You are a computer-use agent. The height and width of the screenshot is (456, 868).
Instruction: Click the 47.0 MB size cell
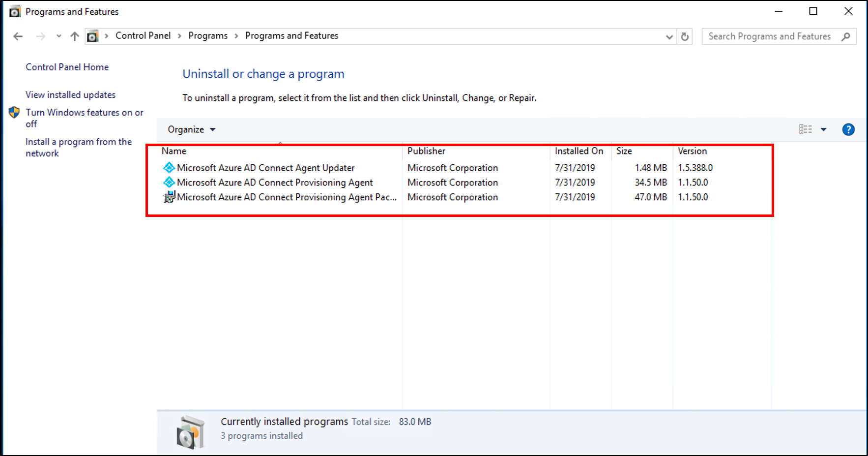click(651, 197)
